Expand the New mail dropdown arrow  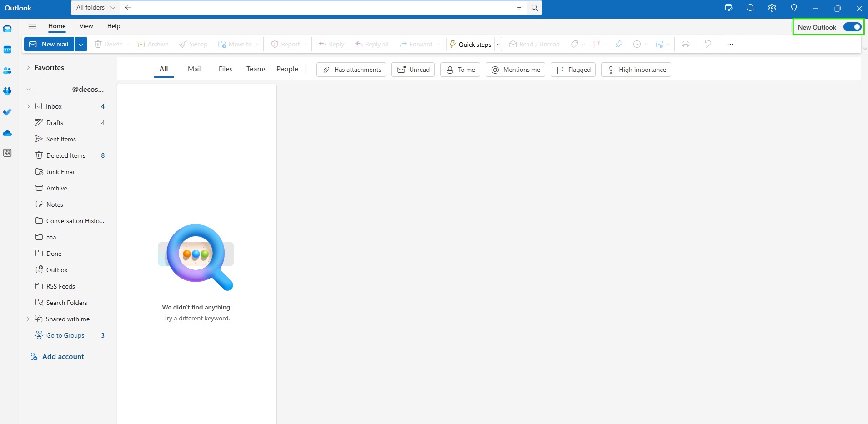coord(81,44)
